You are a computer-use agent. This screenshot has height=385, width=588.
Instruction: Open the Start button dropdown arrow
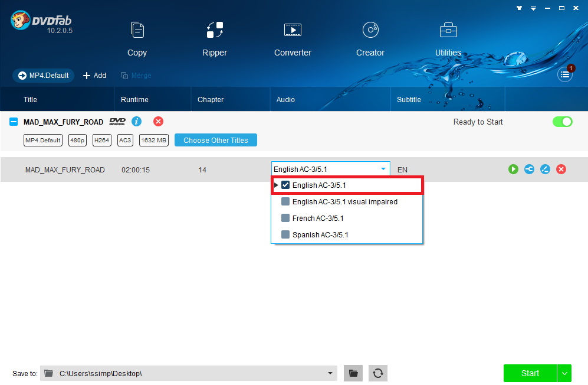coord(564,373)
